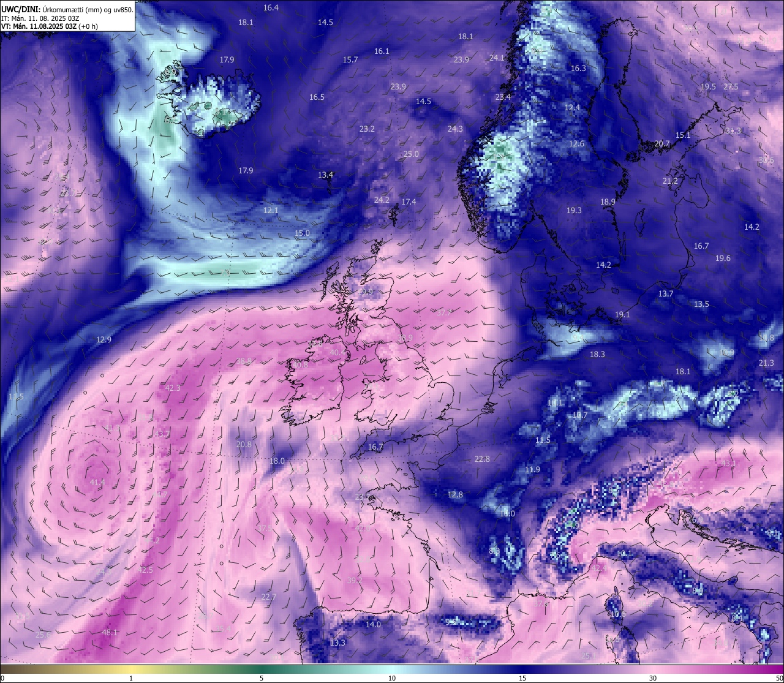Viewport: 784px width, 683px height.
Task: Click the 19.3 value over southern Sweden
Action: 574,210
